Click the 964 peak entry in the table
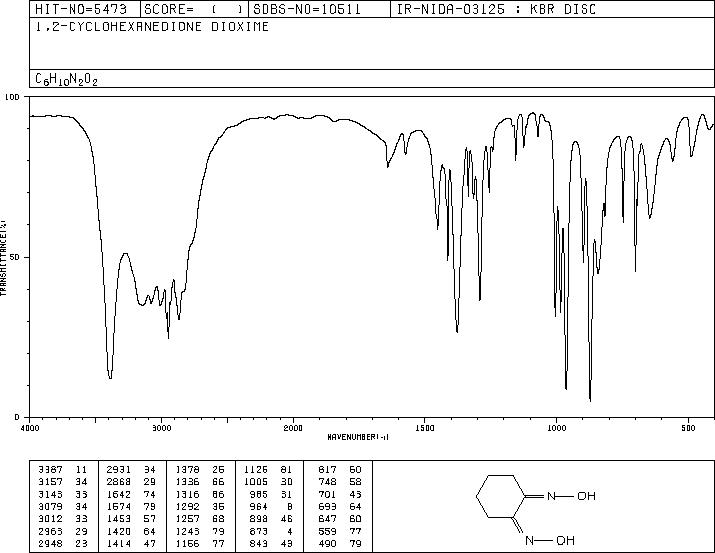 click(x=271, y=506)
